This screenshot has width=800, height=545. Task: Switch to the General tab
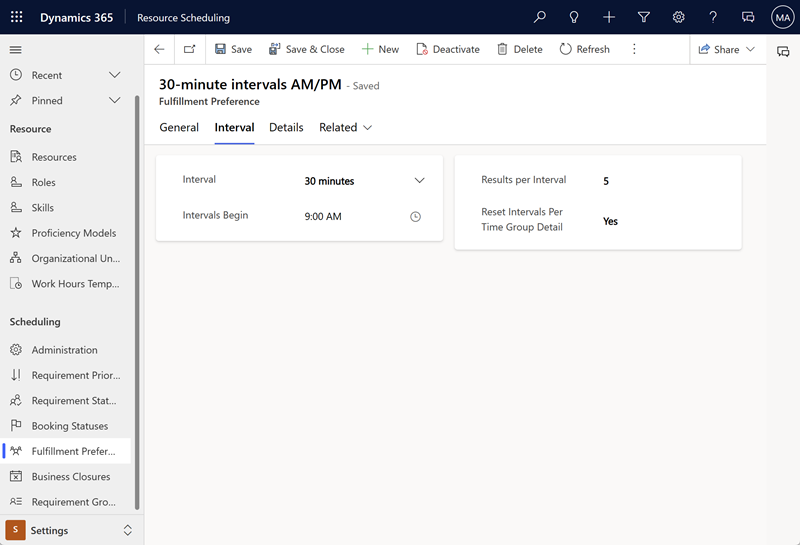pos(179,128)
